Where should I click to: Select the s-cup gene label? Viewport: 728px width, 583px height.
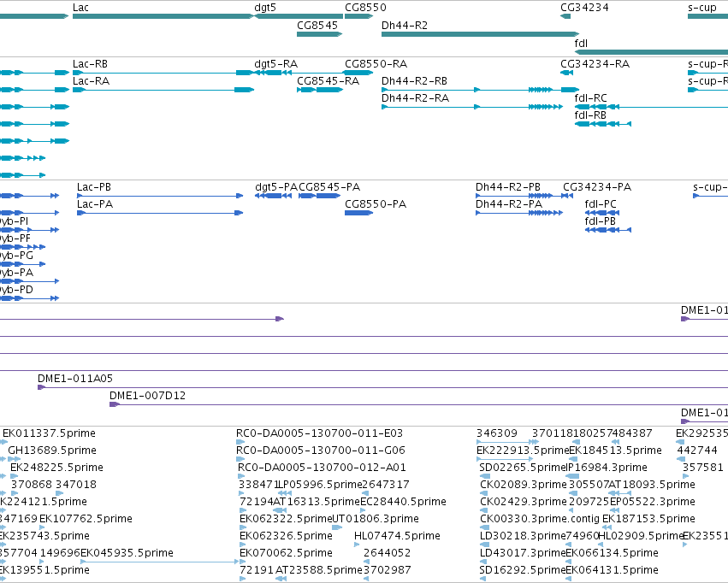pyautogui.click(x=702, y=8)
